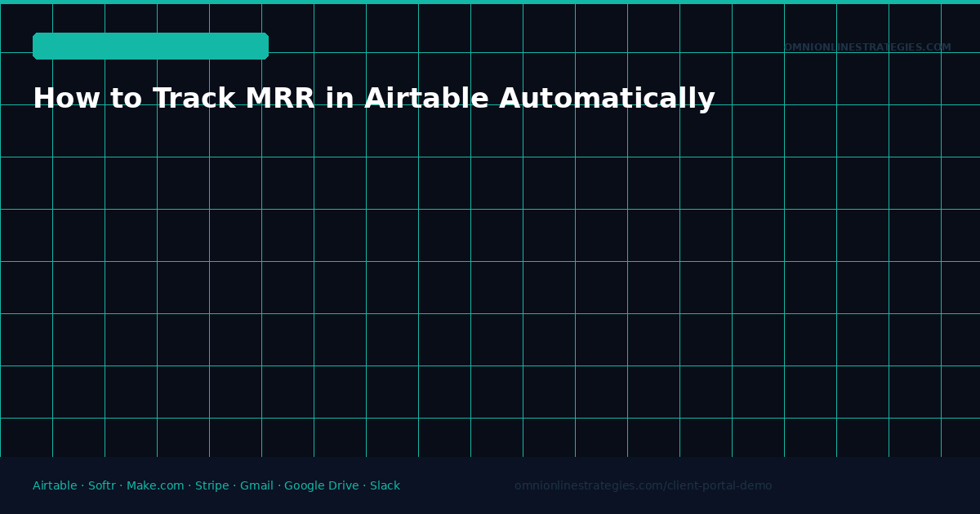Click the headline "How to Track MRR in Airtable Automatically"
980x514 pixels.
[374, 100]
